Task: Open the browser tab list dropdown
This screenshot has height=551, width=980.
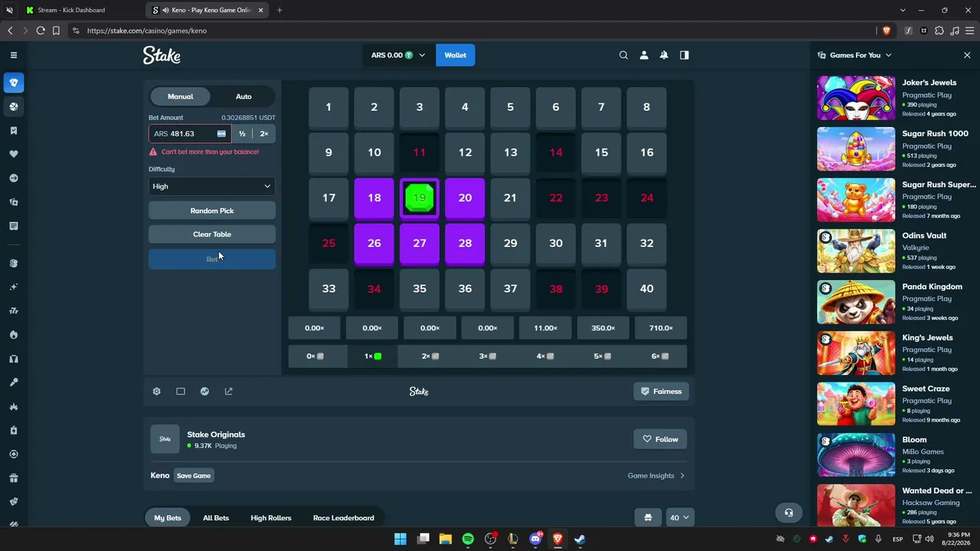Action: tap(903, 10)
